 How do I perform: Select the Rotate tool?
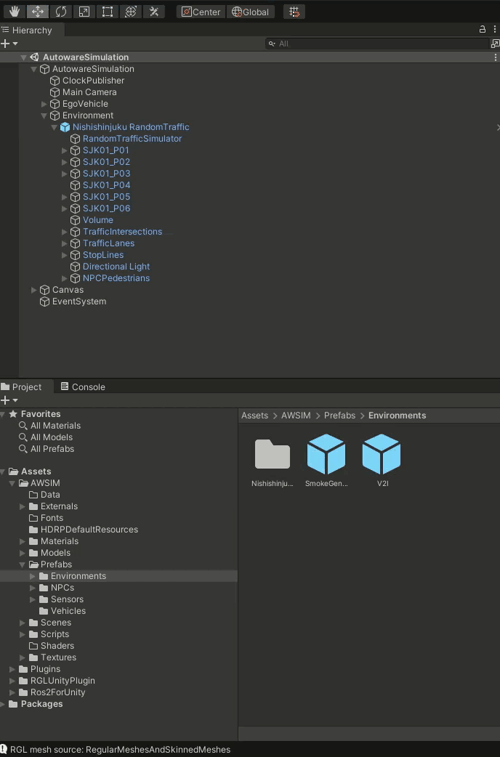coord(61,12)
